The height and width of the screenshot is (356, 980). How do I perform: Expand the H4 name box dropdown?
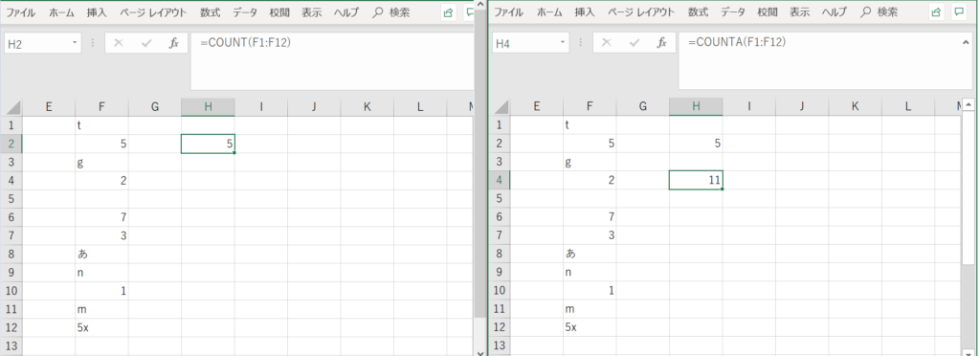click(563, 42)
